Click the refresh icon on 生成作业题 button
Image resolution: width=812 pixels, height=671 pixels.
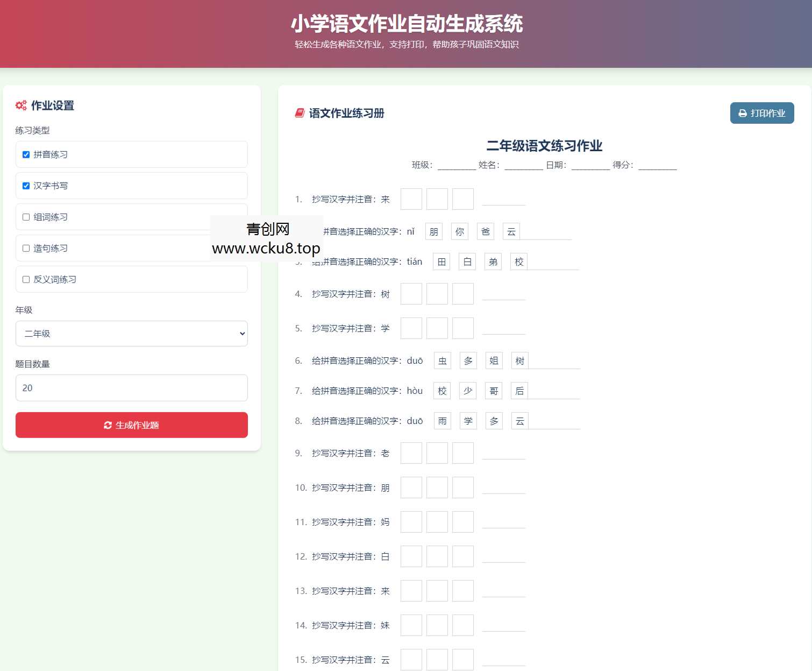[x=108, y=425]
